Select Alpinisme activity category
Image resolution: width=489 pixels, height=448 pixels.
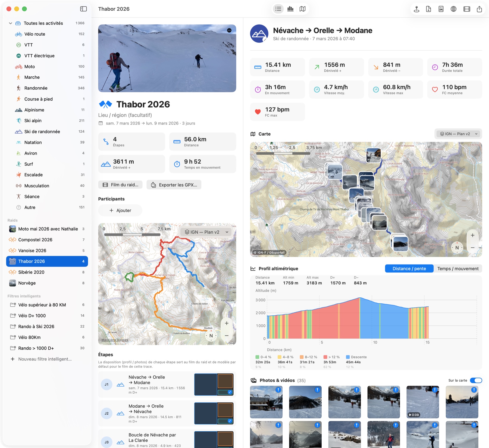point(47,110)
